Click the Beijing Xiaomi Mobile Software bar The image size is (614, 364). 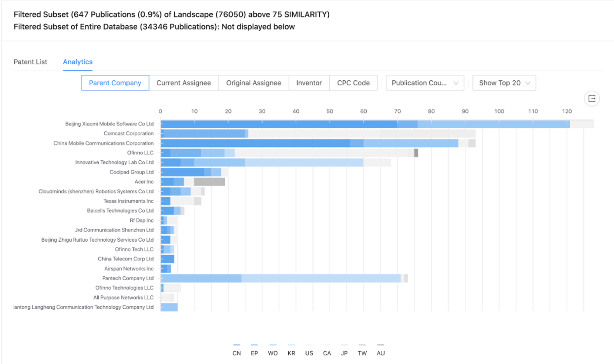[x=377, y=124]
